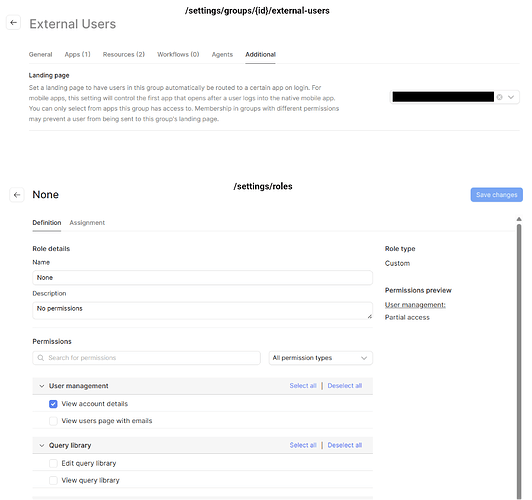
Task: Check View users page with emails
Action: (x=53, y=421)
